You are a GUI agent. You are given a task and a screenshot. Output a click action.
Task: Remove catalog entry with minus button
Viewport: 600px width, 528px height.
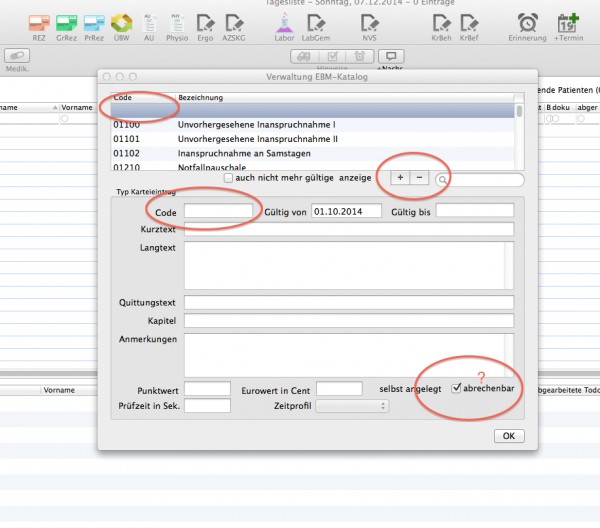[x=419, y=178]
